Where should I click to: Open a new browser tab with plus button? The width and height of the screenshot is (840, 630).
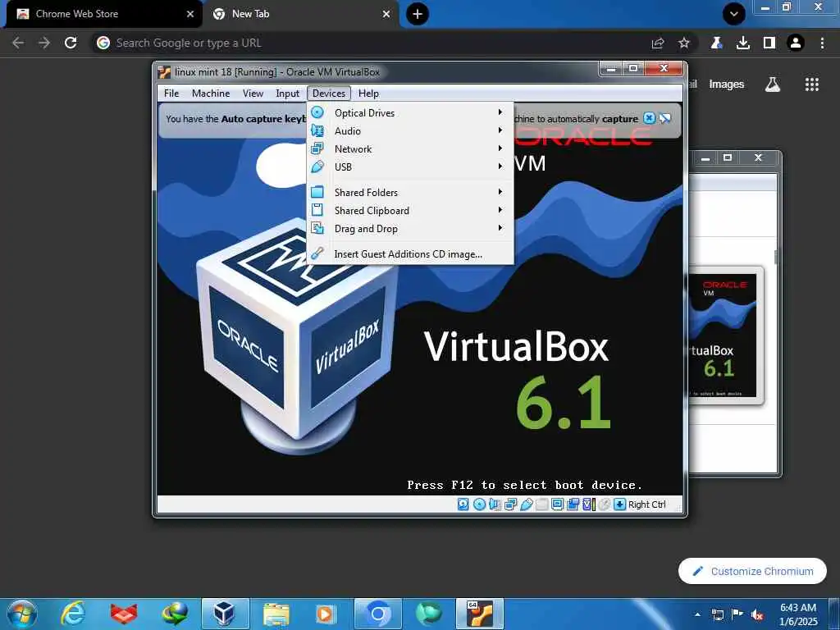coord(418,14)
